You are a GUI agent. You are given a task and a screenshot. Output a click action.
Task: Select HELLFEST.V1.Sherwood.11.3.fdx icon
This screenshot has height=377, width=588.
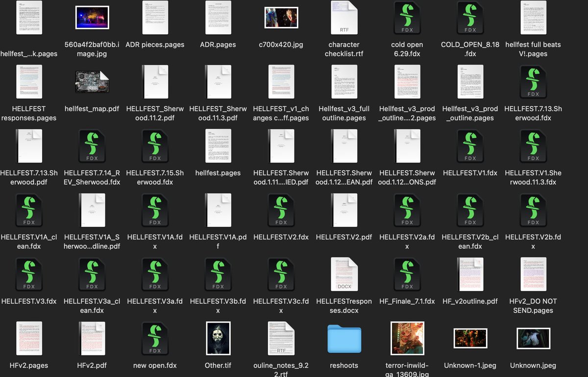coord(533,146)
